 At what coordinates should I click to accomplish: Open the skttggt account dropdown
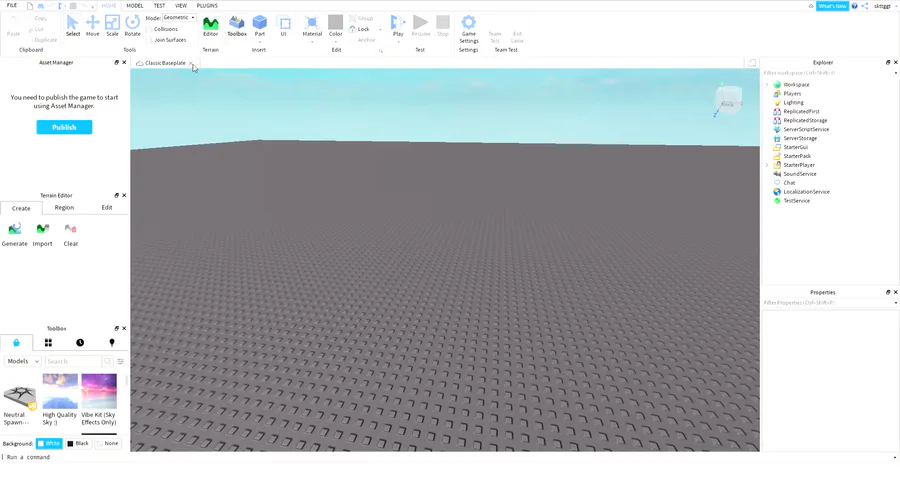[885, 6]
